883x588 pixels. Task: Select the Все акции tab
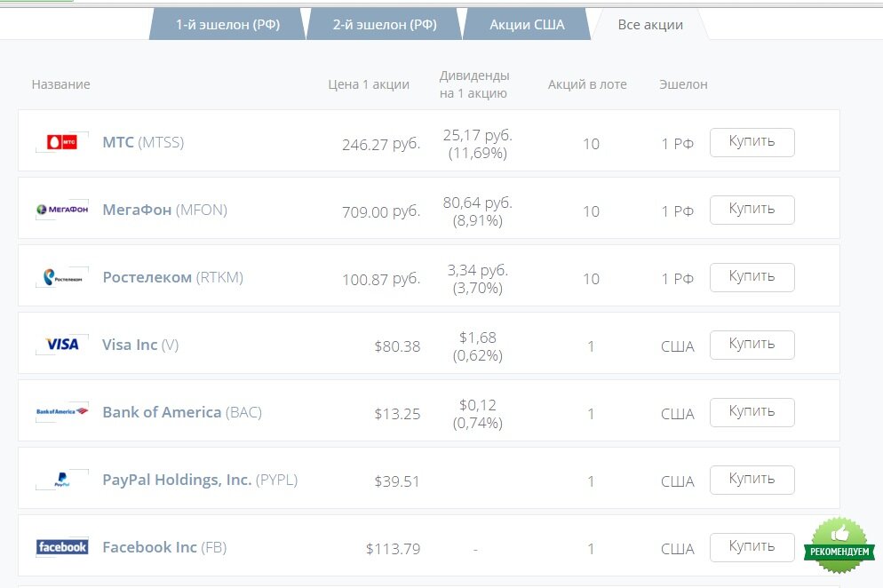(x=650, y=24)
